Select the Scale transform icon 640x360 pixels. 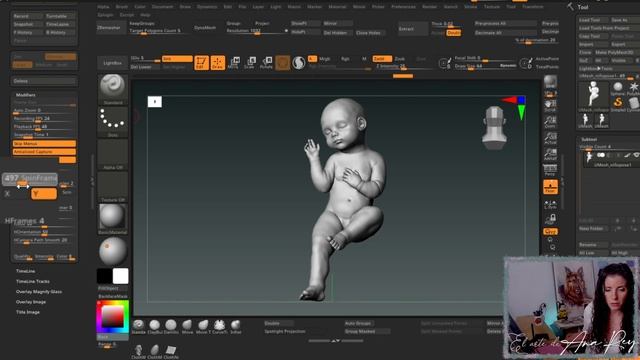click(250, 62)
